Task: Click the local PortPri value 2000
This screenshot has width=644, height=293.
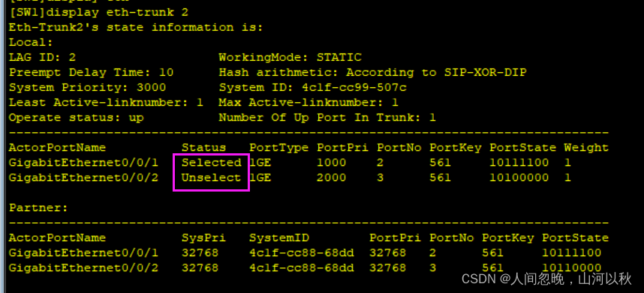Action: [x=332, y=177]
